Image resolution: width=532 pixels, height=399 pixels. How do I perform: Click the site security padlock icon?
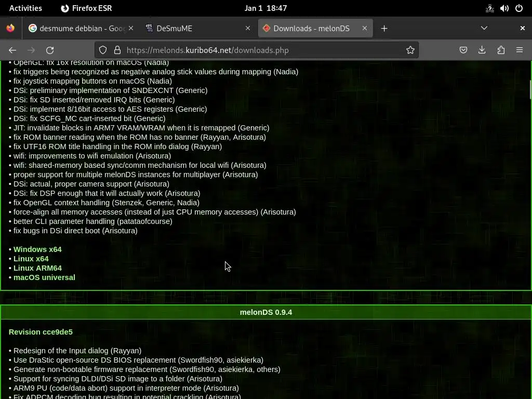tap(117, 50)
